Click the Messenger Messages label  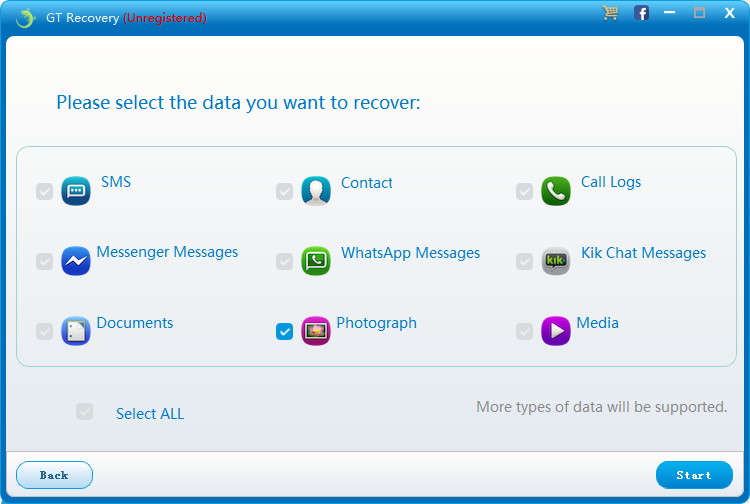point(167,252)
